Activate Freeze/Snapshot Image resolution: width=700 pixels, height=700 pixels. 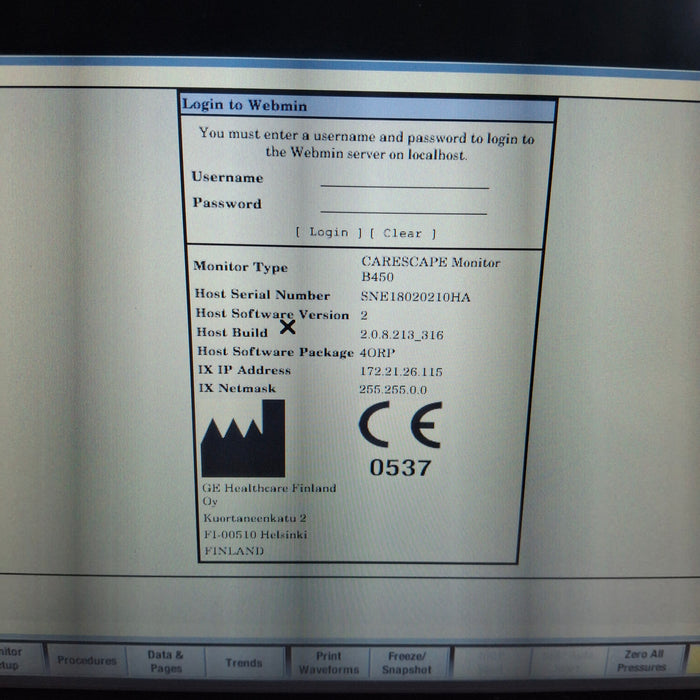(407, 663)
